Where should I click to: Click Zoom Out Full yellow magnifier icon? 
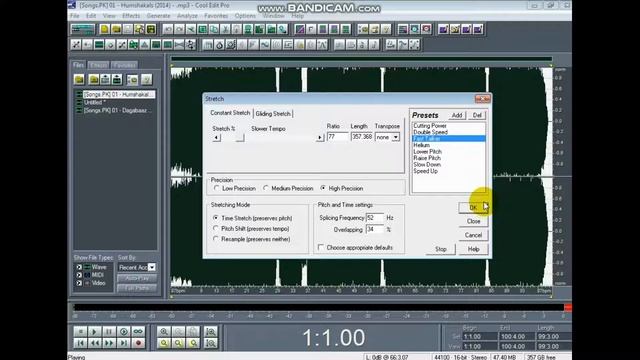[164, 343]
